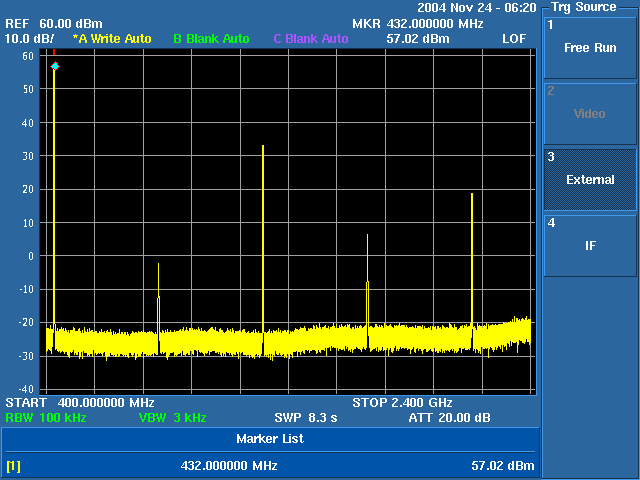The height and width of the screenshot is (480, 640).
Task: Select the C Blank Auto trace label
Action: 311,39
